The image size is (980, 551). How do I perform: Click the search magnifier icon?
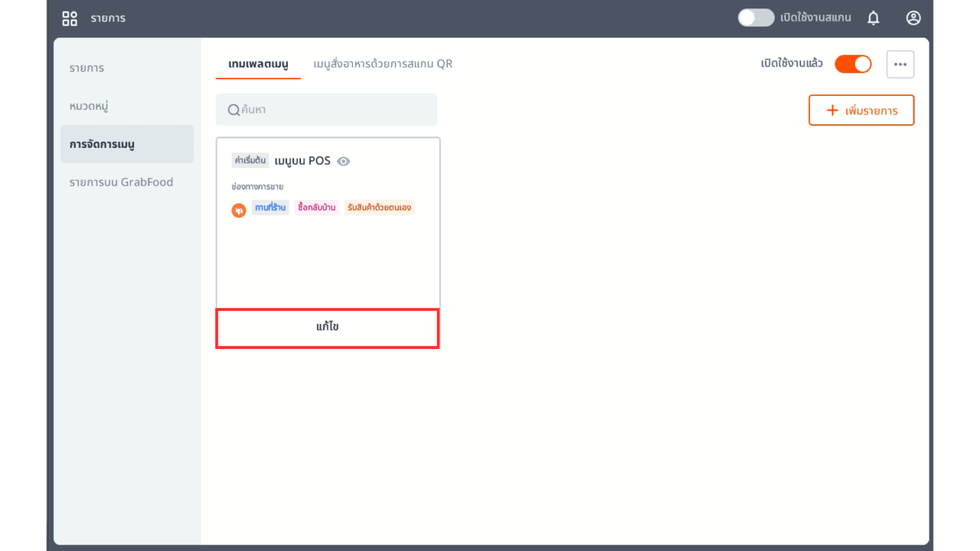coord(234,110)
